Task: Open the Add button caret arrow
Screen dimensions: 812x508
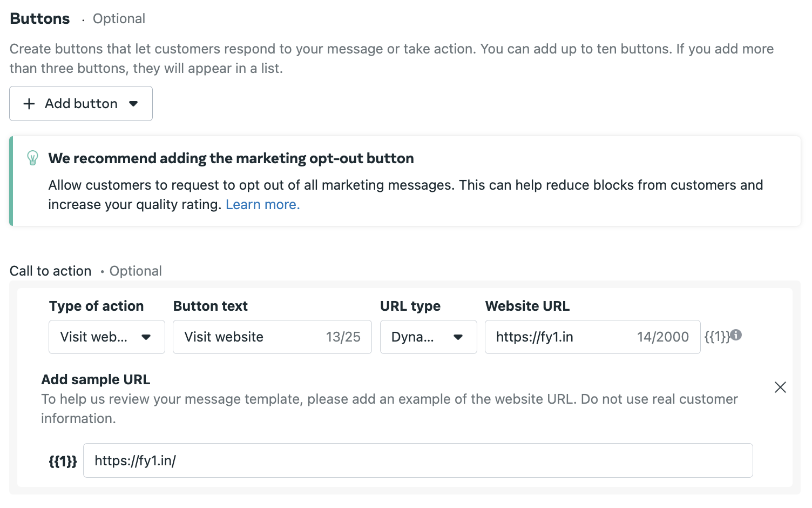Action: pos(133,104)
